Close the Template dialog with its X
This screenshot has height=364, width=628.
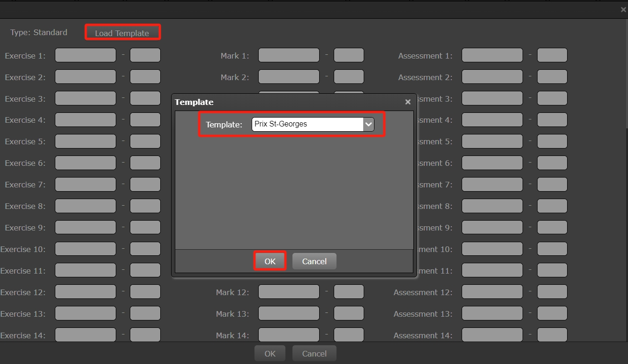[x=408, y=102]
